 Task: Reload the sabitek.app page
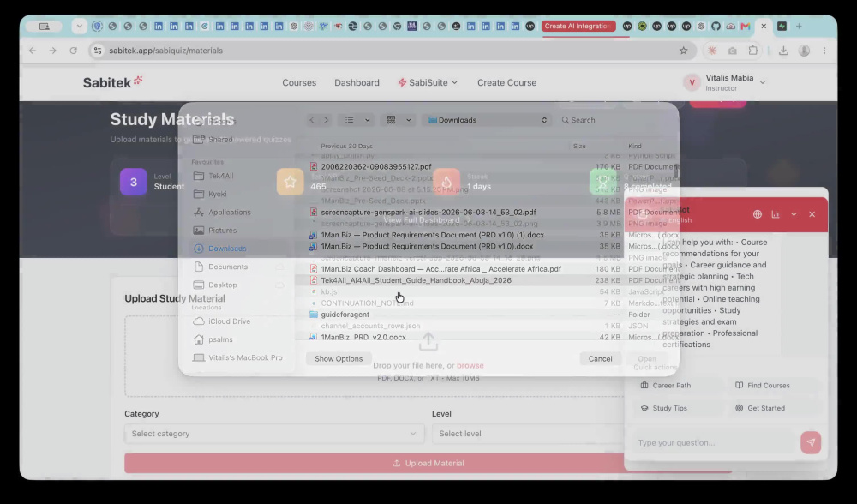[73, 51]
